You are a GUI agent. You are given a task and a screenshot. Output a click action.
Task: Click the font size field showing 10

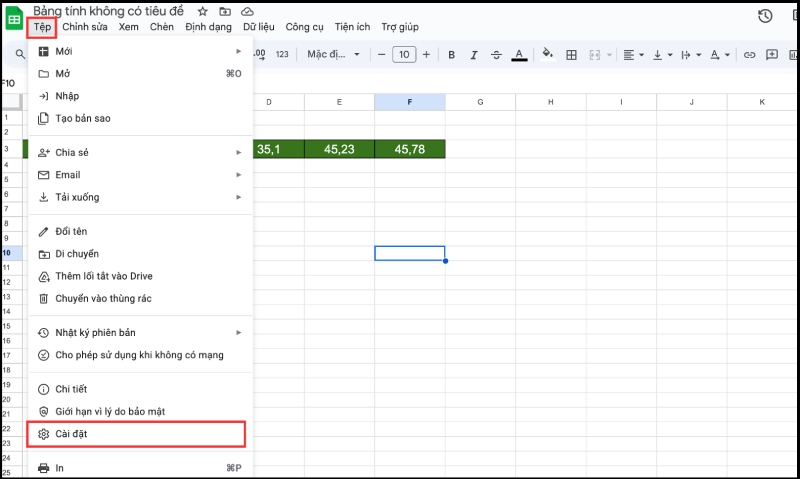coord(404,54)
